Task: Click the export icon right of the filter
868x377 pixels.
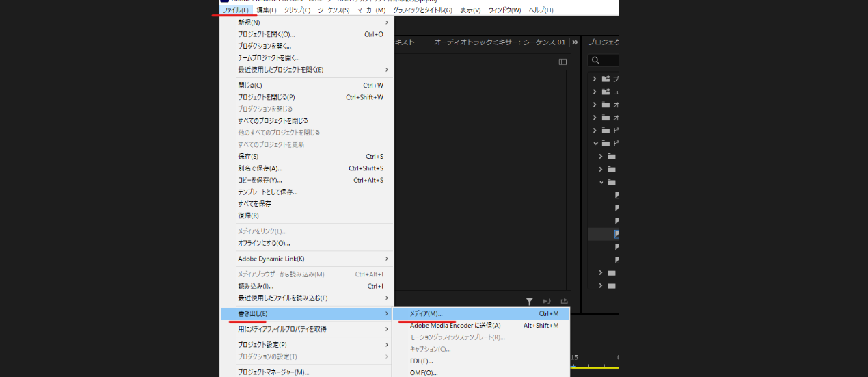Action: 565,301
